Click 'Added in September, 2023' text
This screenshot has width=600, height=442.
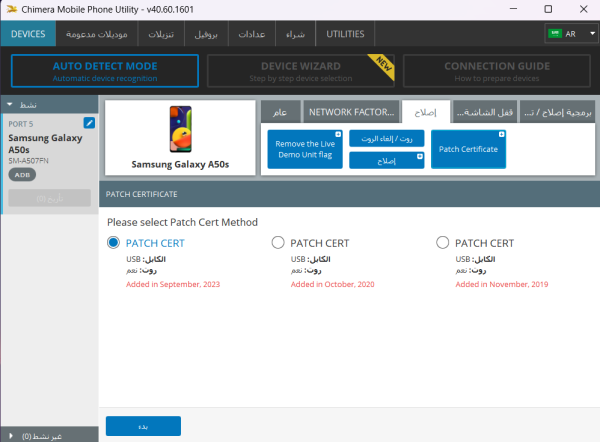pyautogui.click(x=173, y=284)
